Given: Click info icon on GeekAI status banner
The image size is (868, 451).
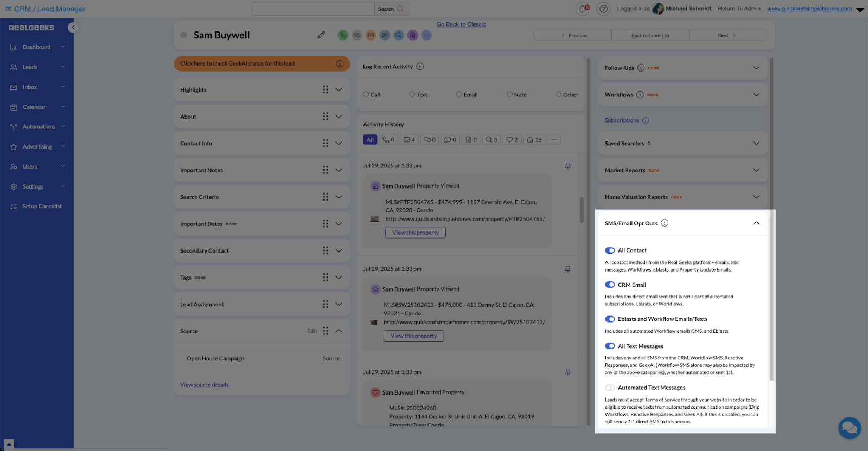Looking at the screenshot, I should pyautogui.click(x=340, y=63).
